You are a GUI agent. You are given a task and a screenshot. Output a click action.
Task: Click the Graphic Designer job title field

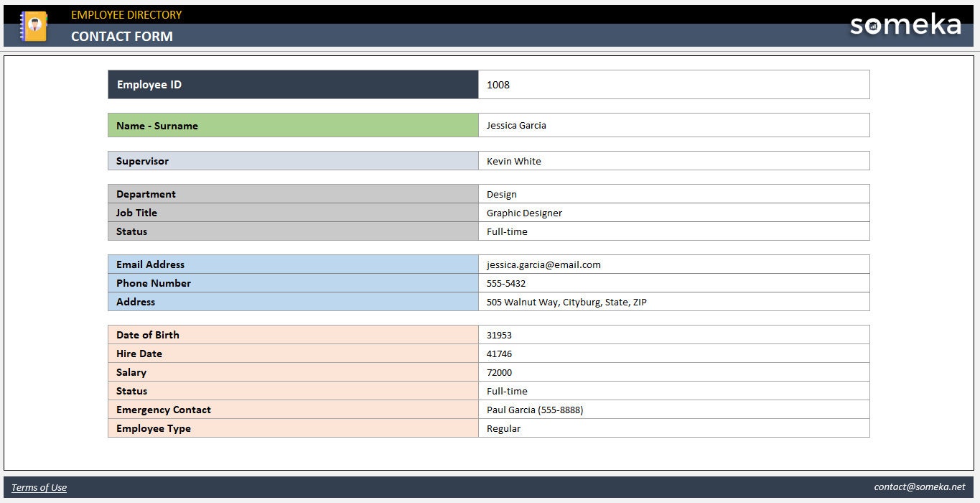tap(673, 213)
